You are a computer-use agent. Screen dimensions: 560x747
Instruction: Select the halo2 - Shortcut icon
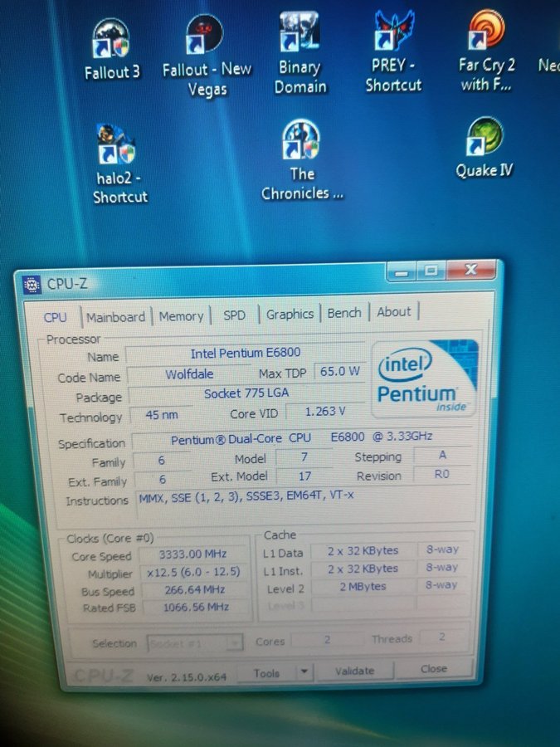tap(119, 164)
